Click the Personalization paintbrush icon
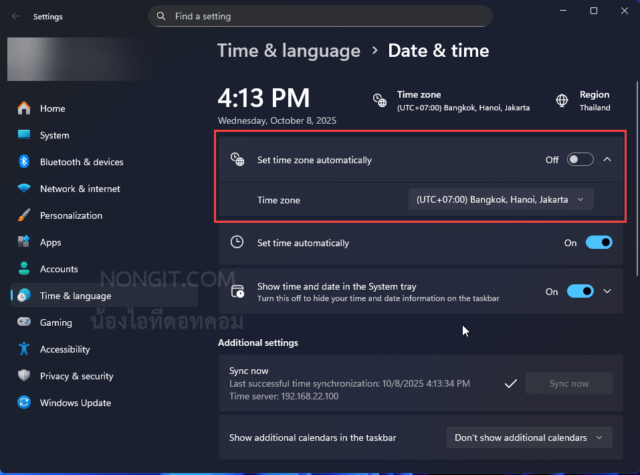 pyautogui.click(x=24, y=215)
